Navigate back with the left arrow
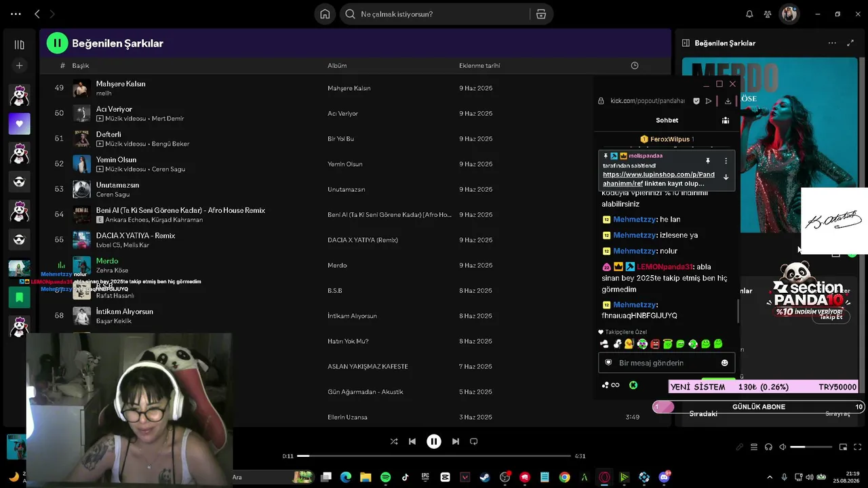This screenshot has width=868, height=488. pyautogui.click(x=37, y=14)
